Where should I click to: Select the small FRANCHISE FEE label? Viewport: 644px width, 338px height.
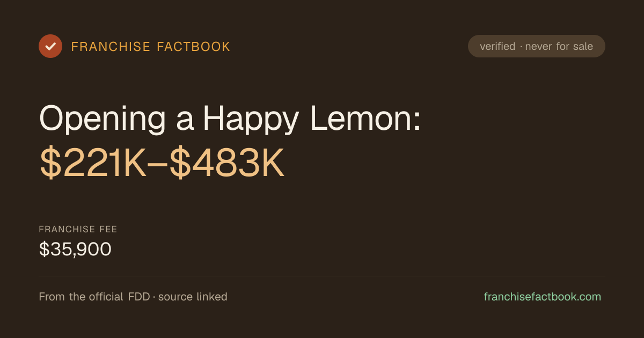(78, 230)
